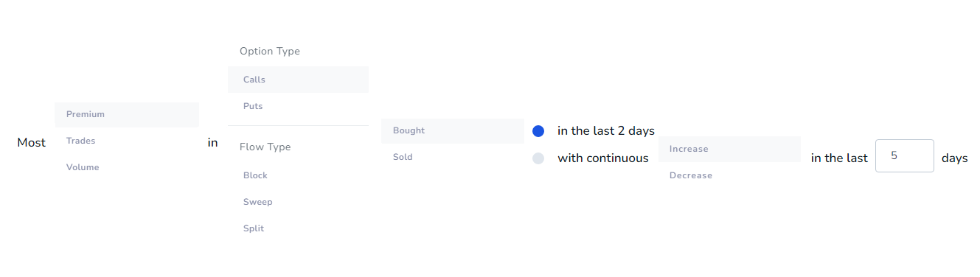Screen dimensions: 980x277
Task: Click the 'with continuous' label text
Action: point(603,158)
